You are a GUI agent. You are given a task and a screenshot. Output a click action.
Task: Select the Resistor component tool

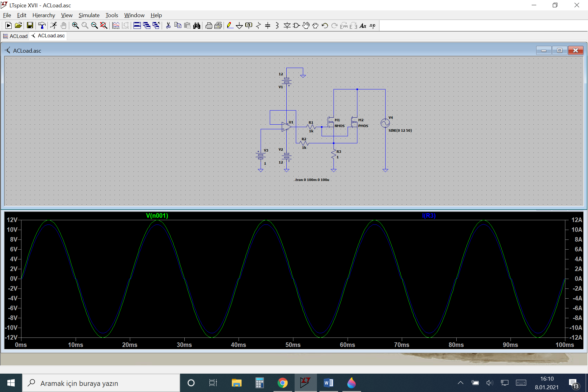click(x=258, y=26)
